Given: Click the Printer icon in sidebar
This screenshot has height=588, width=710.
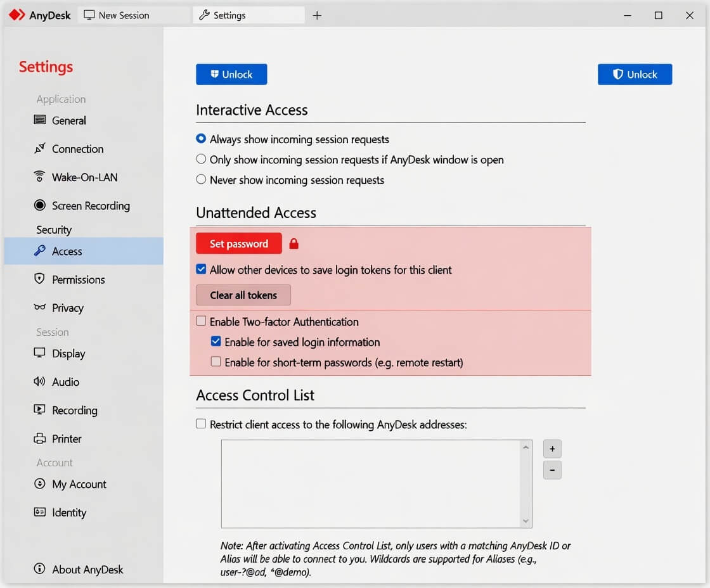Looking at the screenshot, I should (x=40, y=438).
